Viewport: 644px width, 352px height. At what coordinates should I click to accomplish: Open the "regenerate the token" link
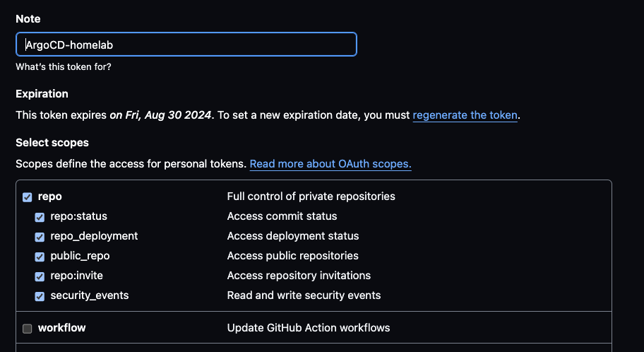tap(465, 115)
